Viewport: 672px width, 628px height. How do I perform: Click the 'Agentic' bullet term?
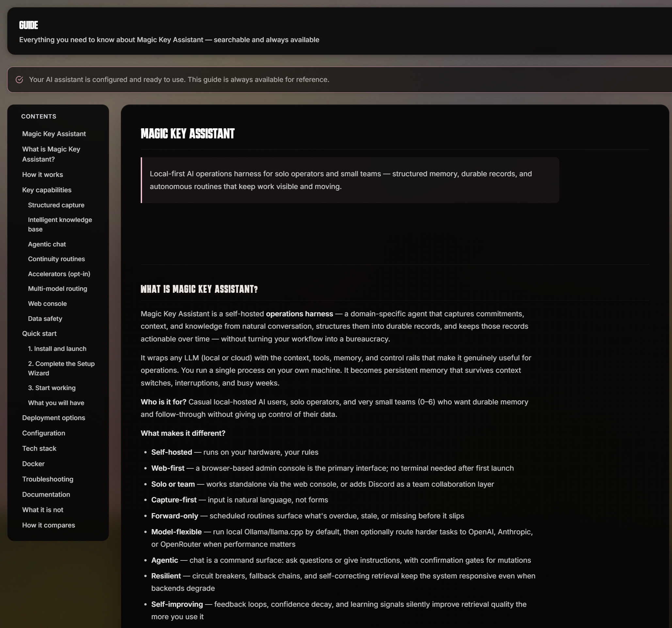pyautogui.click(x=165, y=560)
